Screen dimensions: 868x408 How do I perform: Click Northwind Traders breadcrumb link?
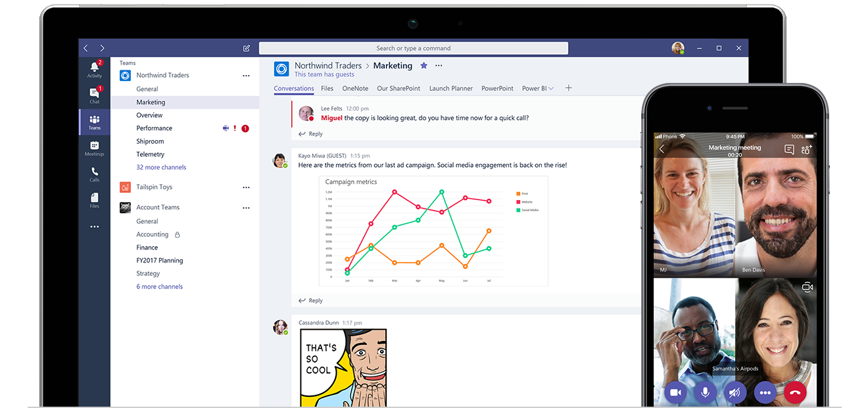(x=328, y=66)
